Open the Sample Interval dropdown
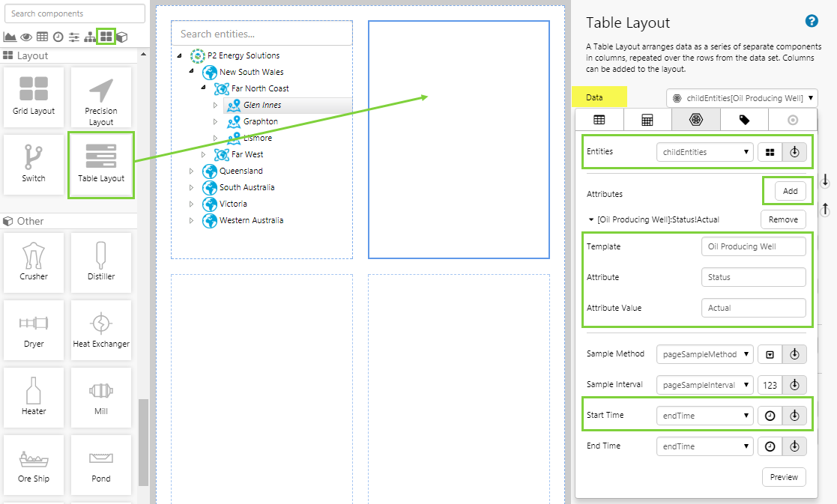The height and width of the screenshot is (504, 837). 704,385
